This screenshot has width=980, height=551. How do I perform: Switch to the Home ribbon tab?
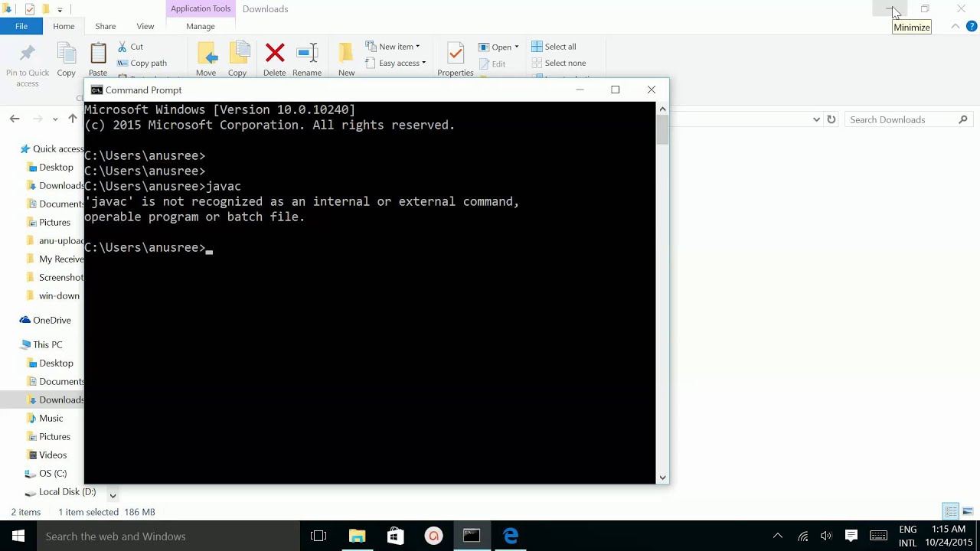tap(64, 26)
